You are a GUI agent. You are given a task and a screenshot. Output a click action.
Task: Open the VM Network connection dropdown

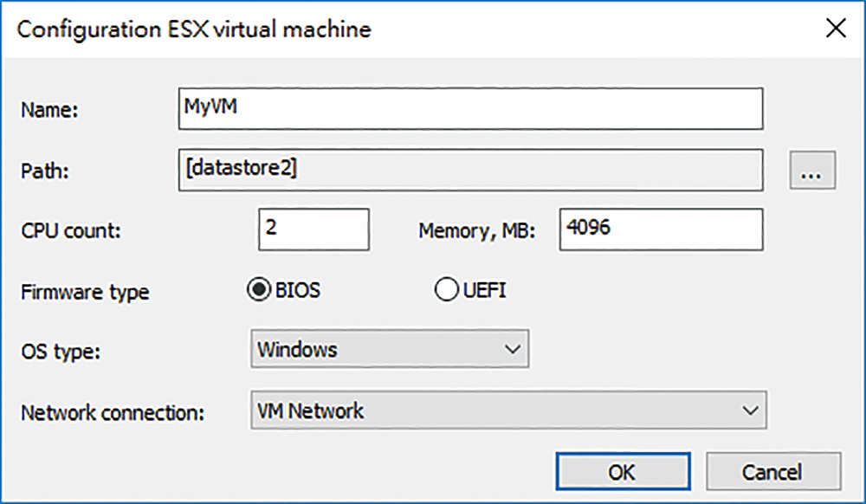(508, 410)
